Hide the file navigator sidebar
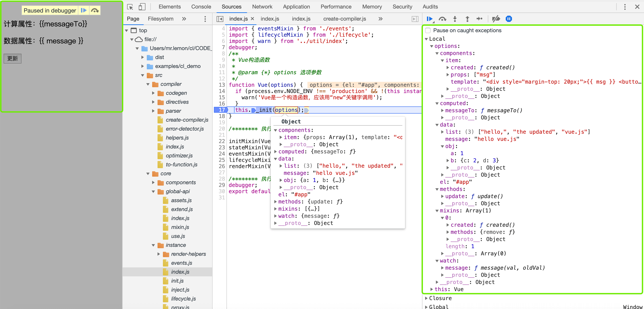This screenshot has height=309, width=644. 220,19
